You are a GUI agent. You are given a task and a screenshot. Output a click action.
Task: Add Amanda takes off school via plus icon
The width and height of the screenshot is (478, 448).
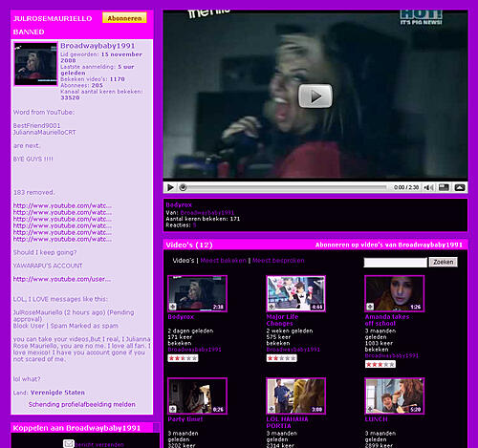(x=370, y=307)
